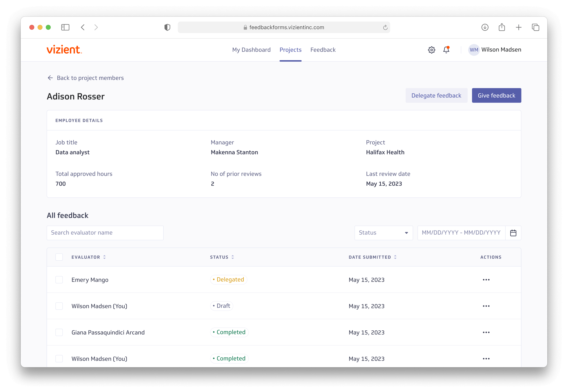The image size is (568, 392).
Task: Sort table by Date Submitted column
Action: pyautogui.click(x=395, y=257)
